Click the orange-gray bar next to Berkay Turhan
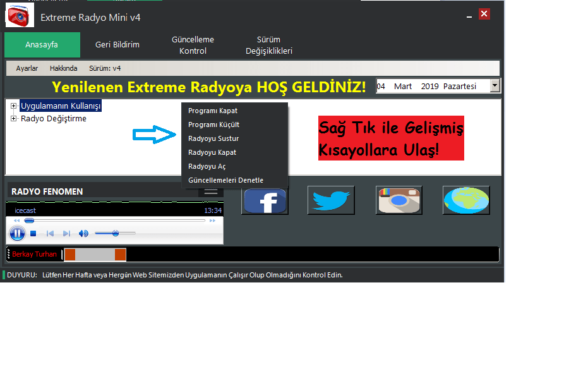The height and width of the screenshot is (388, 588). tap(95, 255)
